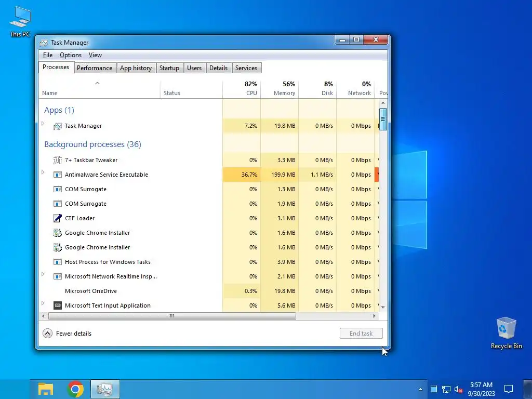Expand Microsoft Text Input Application row
The height and width of the screenshot is (399, 532).
[x=43, y=303]
